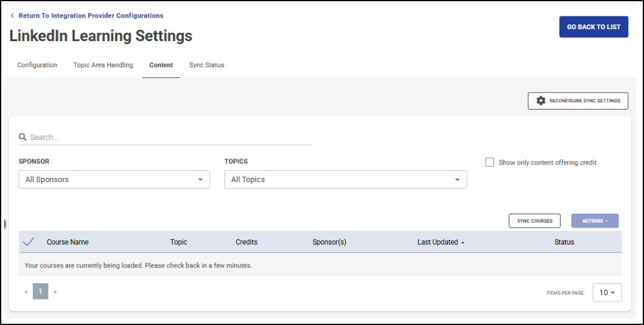644x325 pixels.
Task: Expand the All Topics dropdown
Action: pos(345,180)
